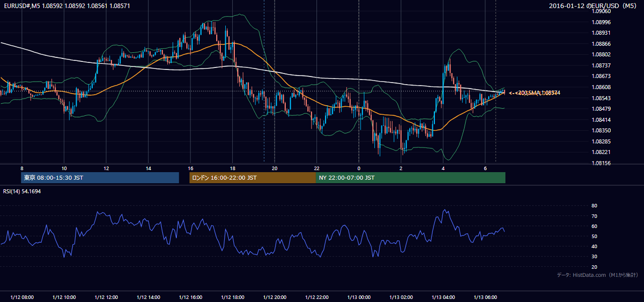
Task: Click the RSI level 70 label
Action: [x=594, y=216]
